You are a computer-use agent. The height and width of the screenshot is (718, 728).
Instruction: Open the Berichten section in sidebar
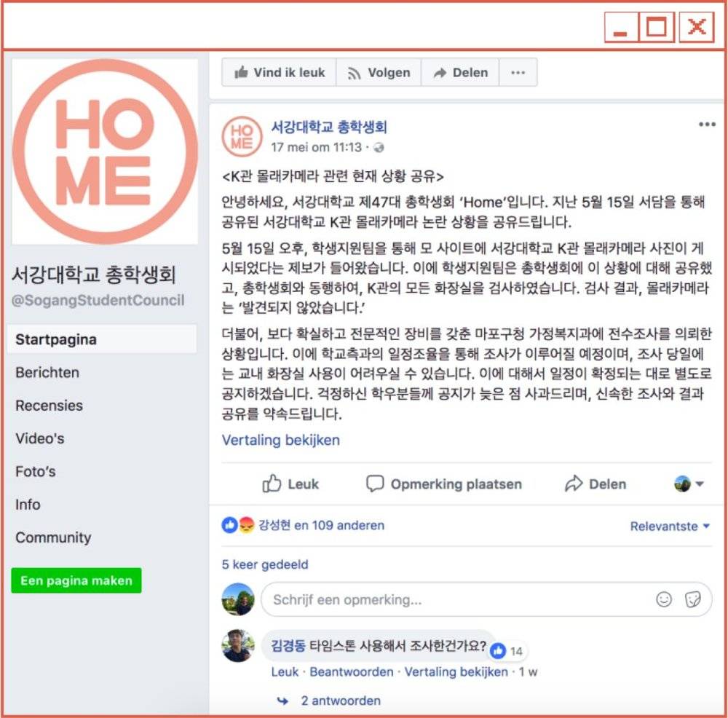point(47,372)
